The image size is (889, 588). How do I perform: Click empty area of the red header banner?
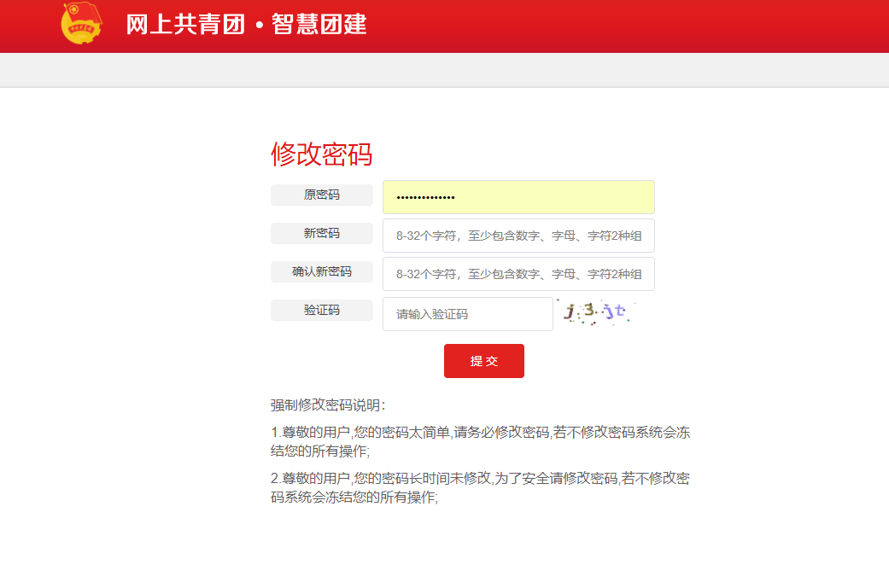pyautogui.click(x=640, y=26)
